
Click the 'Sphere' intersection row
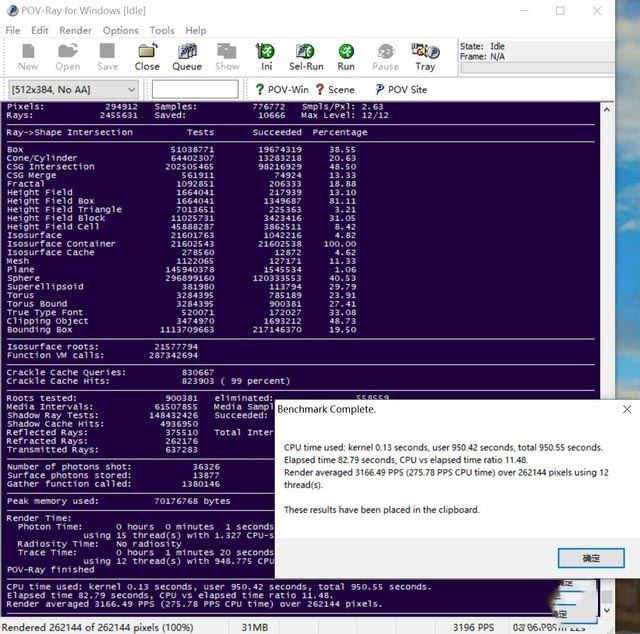tap(182, 278)
